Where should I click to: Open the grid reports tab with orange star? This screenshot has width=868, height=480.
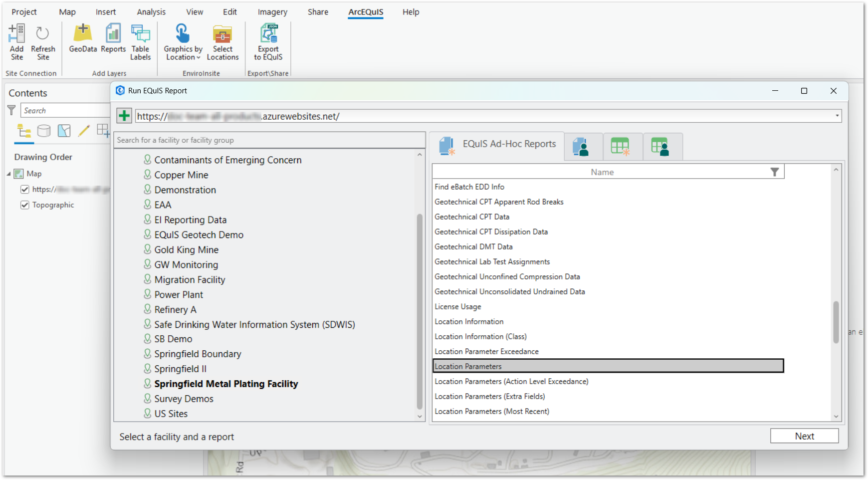620,147
